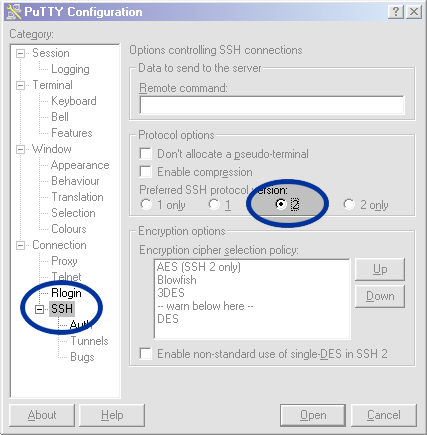
Task: Click the context help question mark button
Action: tap(396, 12)
